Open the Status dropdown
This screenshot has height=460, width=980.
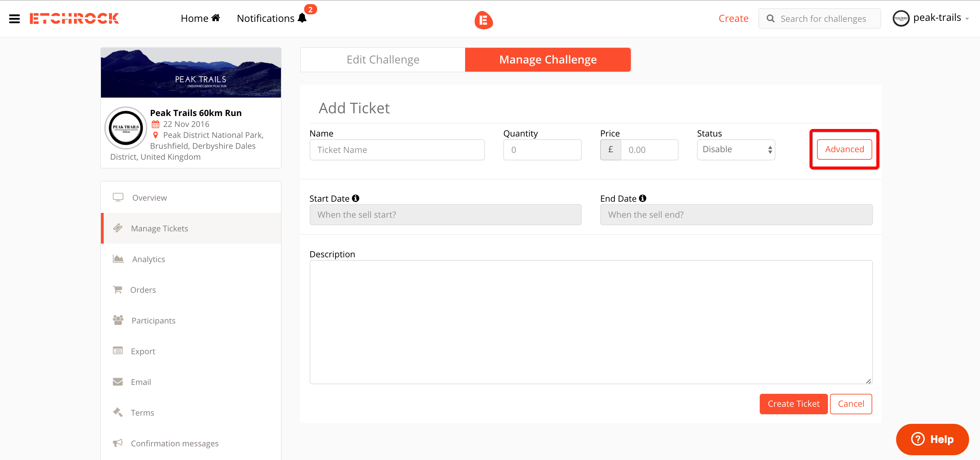pos(736,149)
